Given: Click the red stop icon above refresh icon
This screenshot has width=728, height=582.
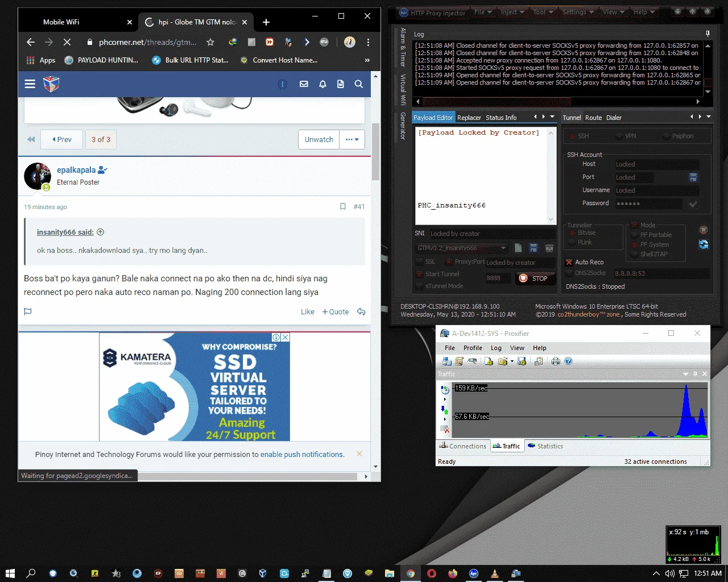Looking at the screenshot, I should tap(704, 230).
